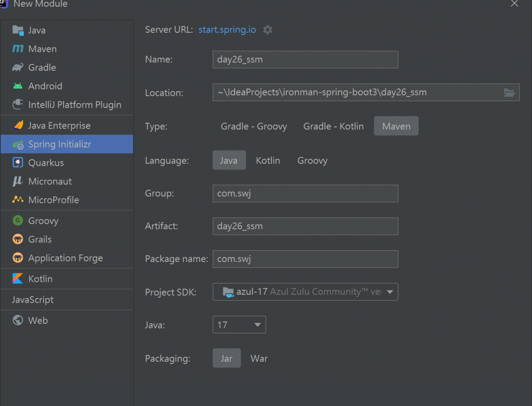This screenshot has width=532, height=406.
Task: Select Maven generator in sidebar
Action: coord(67,48)
